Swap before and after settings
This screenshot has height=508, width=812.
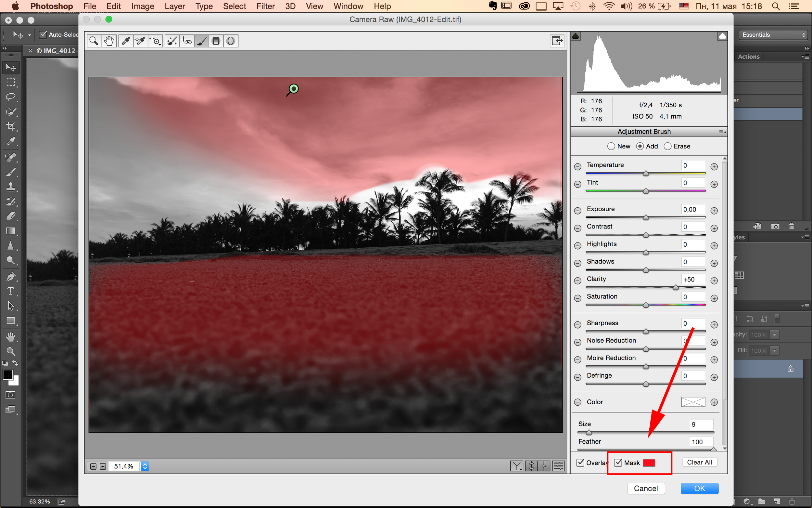(x=531, y=466)
